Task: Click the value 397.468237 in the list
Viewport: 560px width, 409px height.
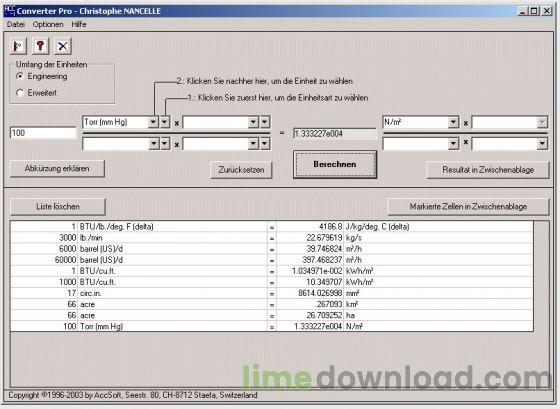Action: click(310, 260)
